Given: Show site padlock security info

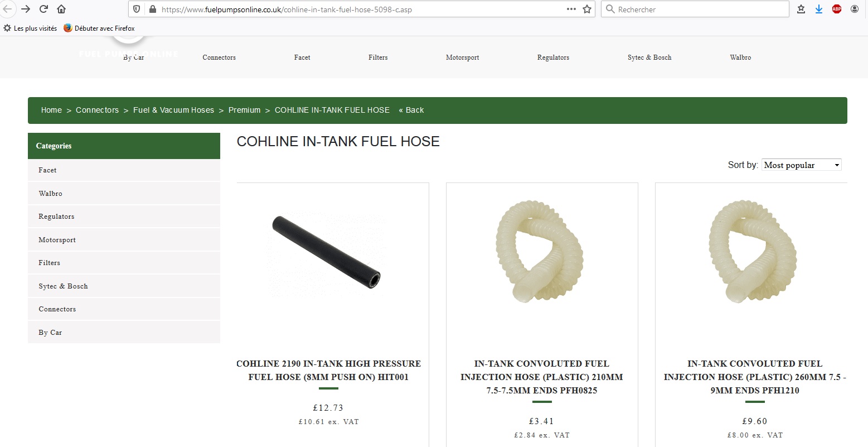Looking at the screenshot, I should (x=153, y=9).
